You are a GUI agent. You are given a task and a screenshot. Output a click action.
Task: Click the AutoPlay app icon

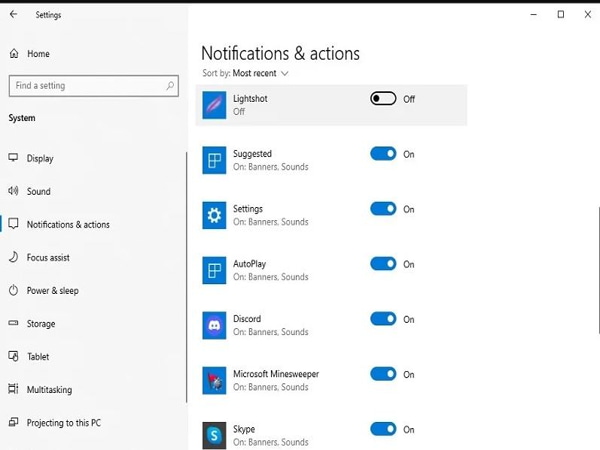[214, 270]
